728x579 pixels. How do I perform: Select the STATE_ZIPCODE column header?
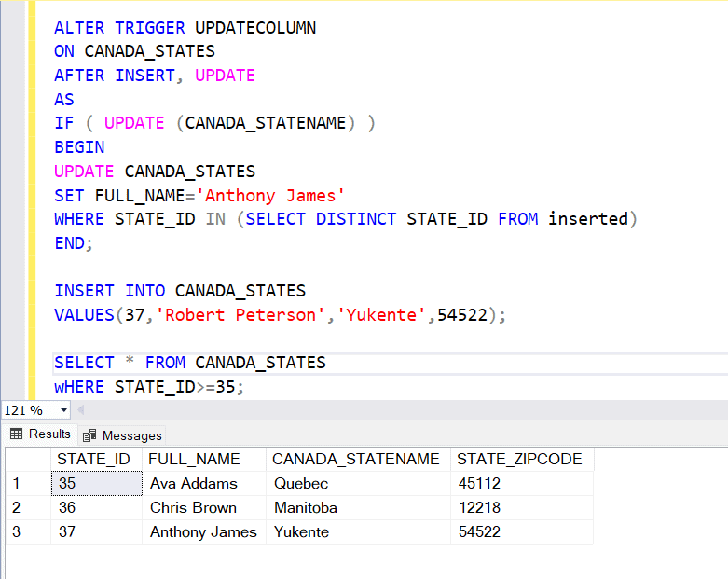(x=522, y=460)
